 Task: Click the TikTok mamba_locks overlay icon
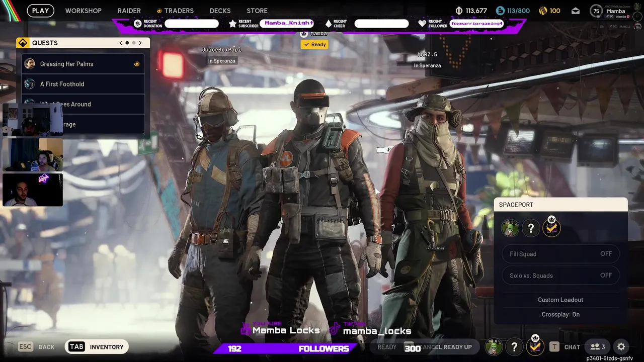pyautogui.click(x=335, y=330)
